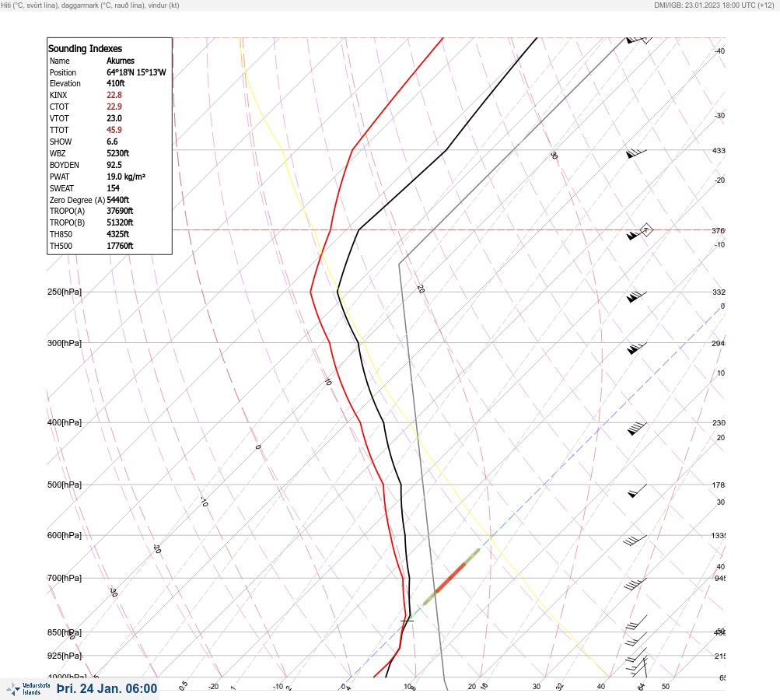Click the SWEAT value 154

(x=113, y=188)
